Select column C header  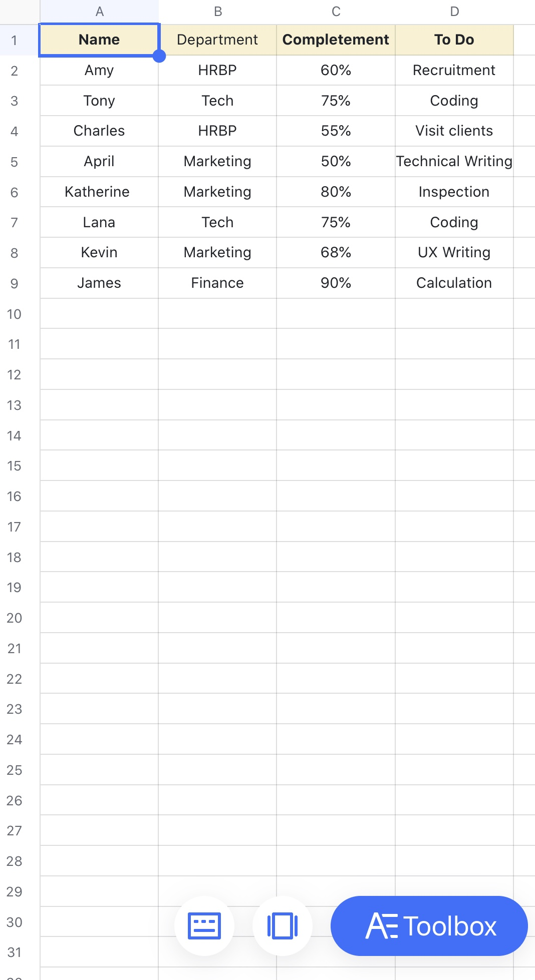coord(336,12)
